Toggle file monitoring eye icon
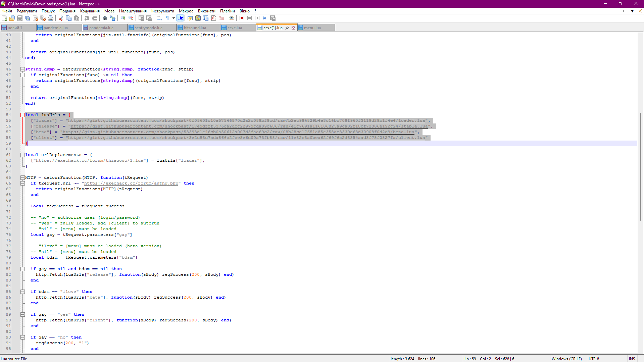This screenshot has height=362, width=644. 232,18
